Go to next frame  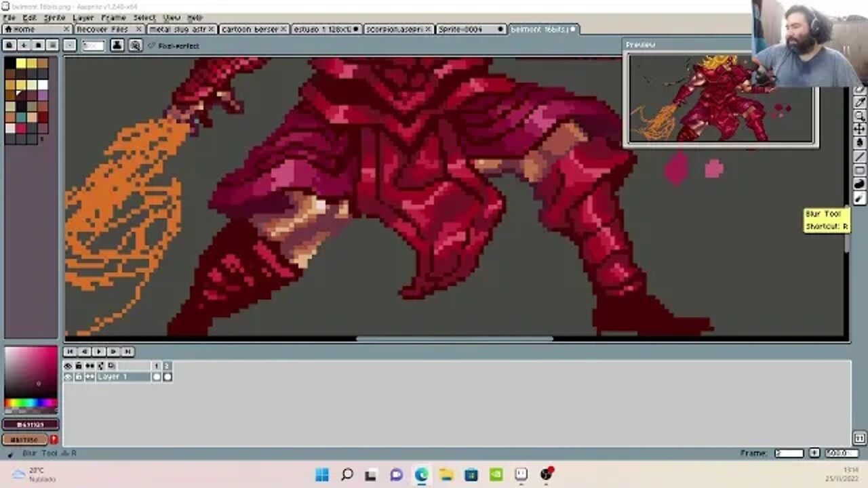[x=113, y=352]
